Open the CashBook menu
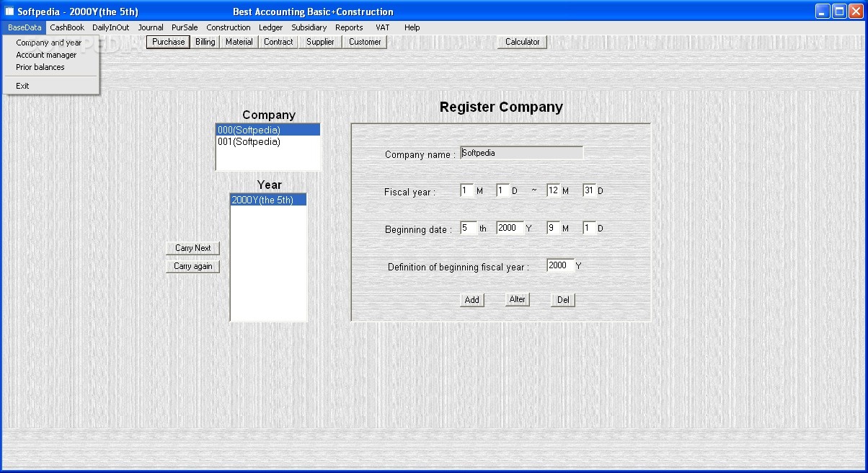868x473 pixels. [x=67, y=27]
